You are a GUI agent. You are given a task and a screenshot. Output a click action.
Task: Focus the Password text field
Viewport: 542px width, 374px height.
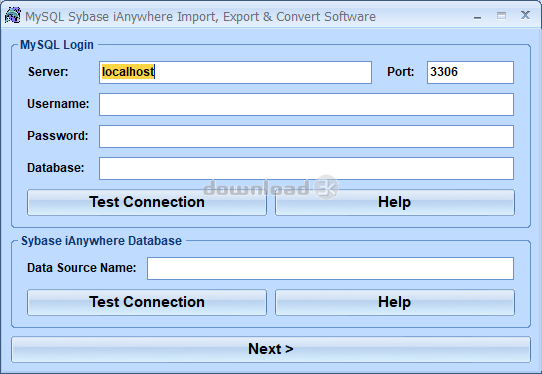point(306,136)
